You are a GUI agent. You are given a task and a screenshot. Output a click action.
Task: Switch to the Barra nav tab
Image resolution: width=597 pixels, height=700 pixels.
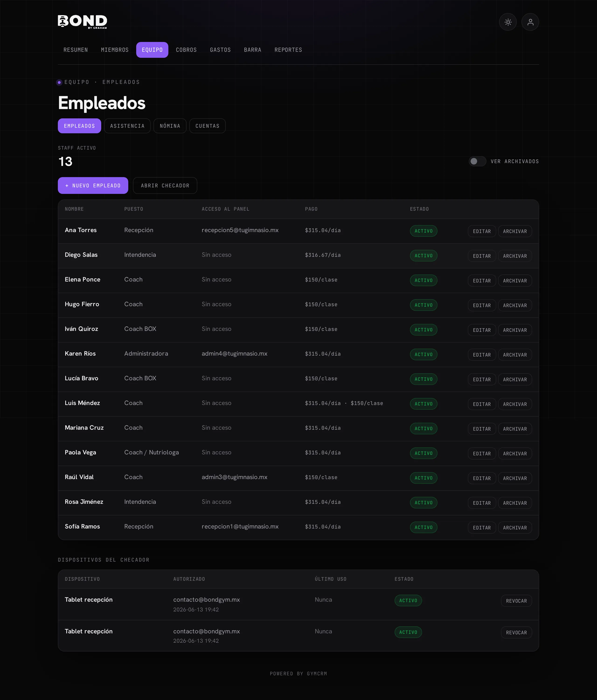(253, 50)
